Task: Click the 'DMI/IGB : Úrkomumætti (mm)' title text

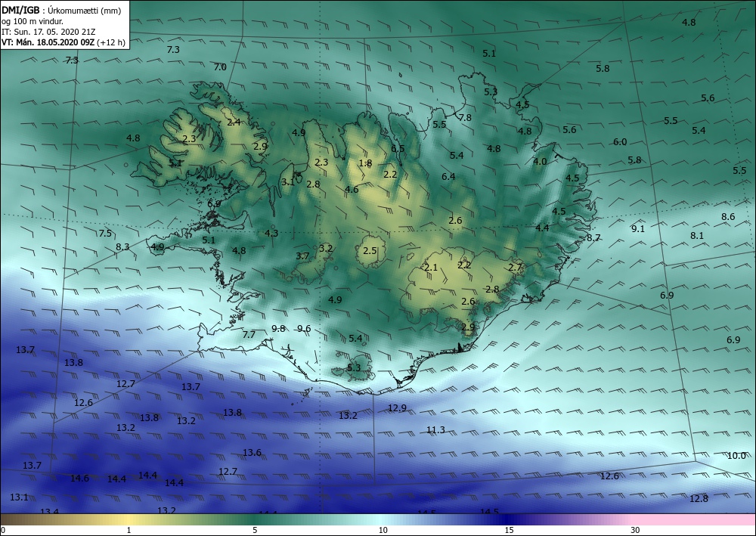Action: (x=61, y=10)
